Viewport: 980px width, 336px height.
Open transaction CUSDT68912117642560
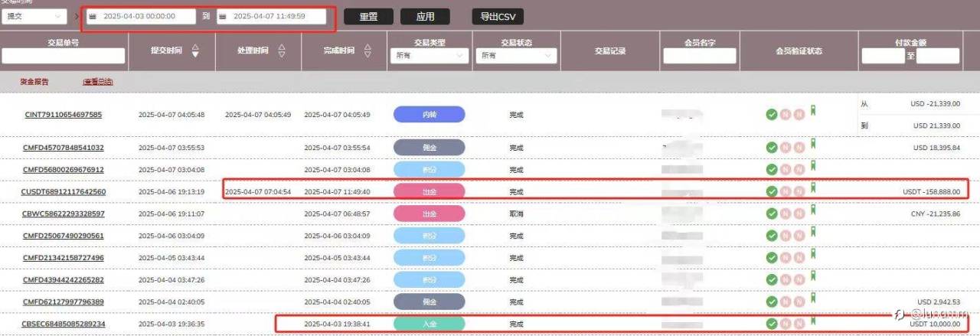64,191
